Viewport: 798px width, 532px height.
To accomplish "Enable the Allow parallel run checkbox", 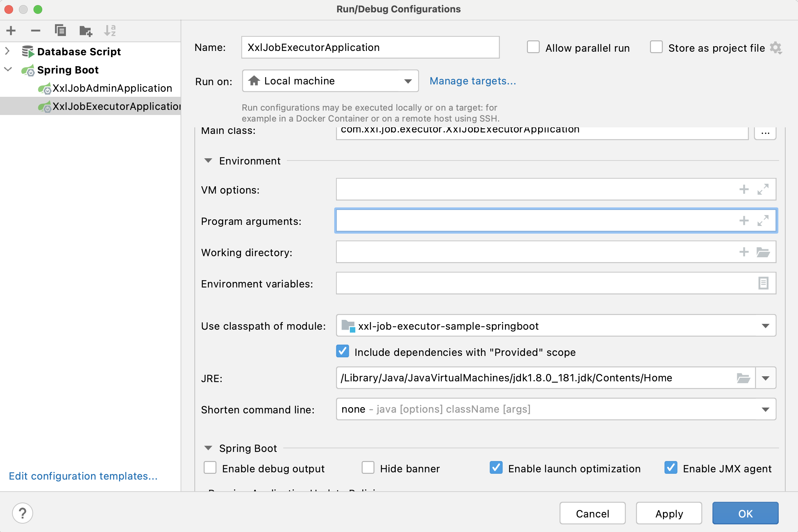I will (x=533, y=47).
